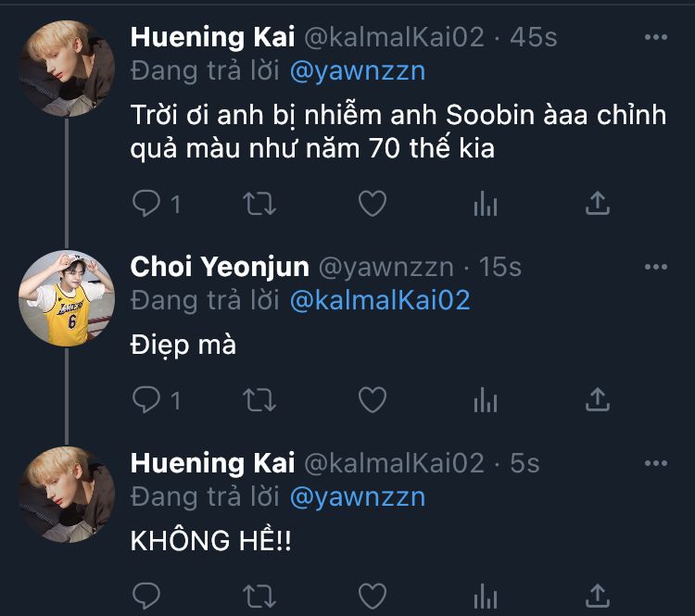Open Choi Yeonjun's profile picture
The height and width of the screenshot is (616, 695).
[x=67, y=296]
